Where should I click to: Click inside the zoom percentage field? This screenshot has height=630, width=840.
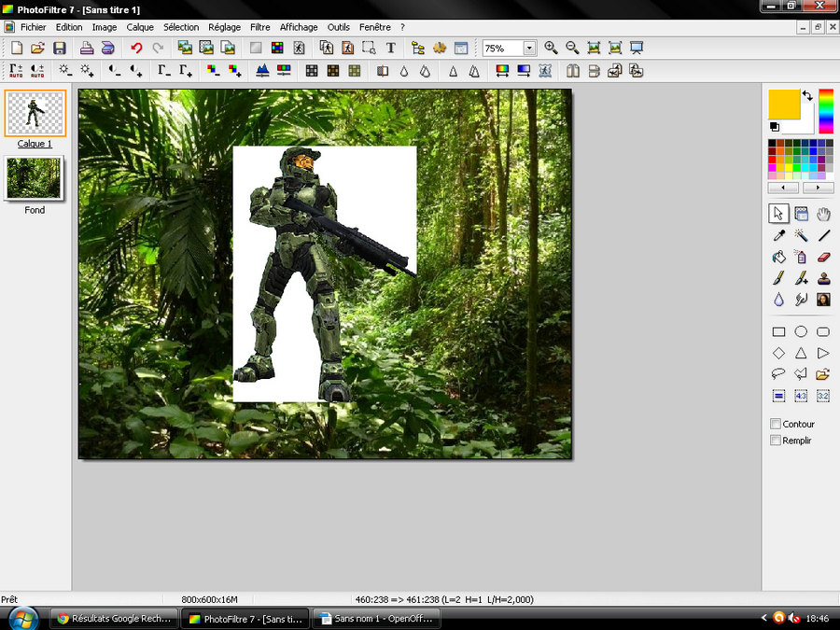tap(502, 49)
